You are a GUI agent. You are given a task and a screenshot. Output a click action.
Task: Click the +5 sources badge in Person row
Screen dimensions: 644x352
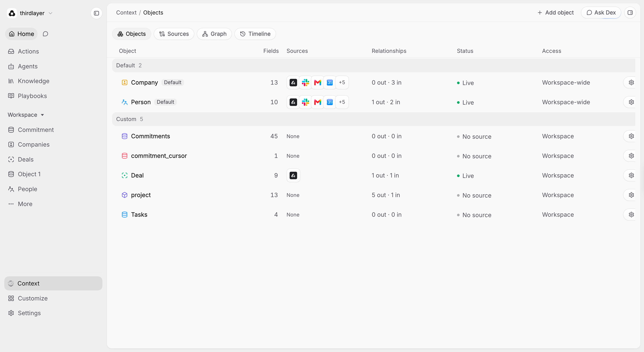(x=342, y=102)
